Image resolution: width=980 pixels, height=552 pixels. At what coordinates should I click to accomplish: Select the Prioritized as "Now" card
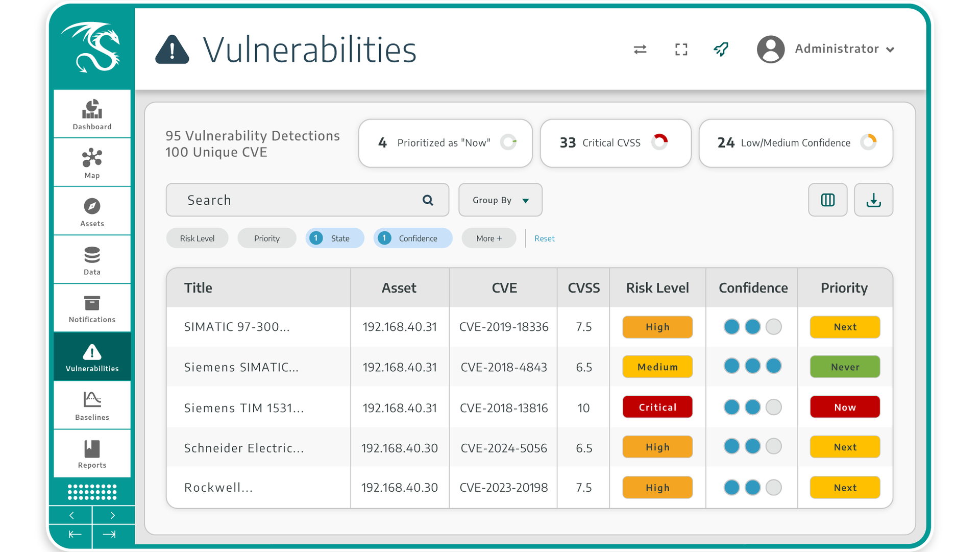(445, 143)
